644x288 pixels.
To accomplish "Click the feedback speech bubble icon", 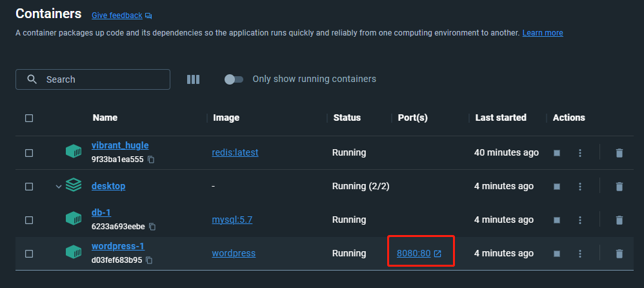I will (148, 16).
